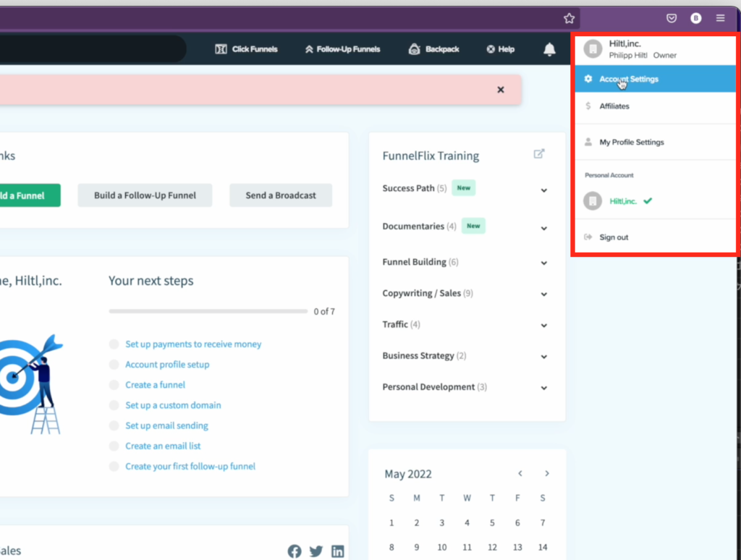Click the FunnelFlix Training heading
Viewport: 741px width, 560px height.
tap(431, 156)
